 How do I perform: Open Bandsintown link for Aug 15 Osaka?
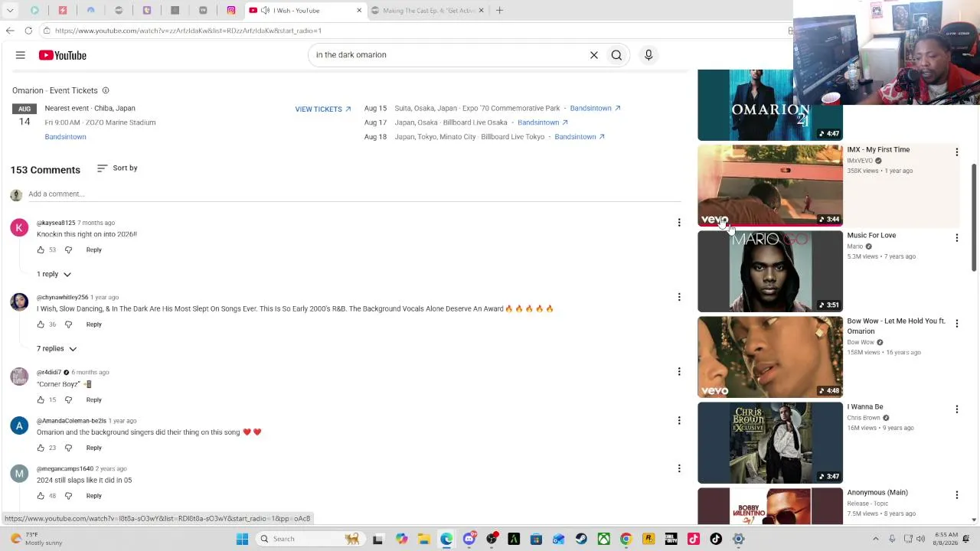[x=595, y=109]
